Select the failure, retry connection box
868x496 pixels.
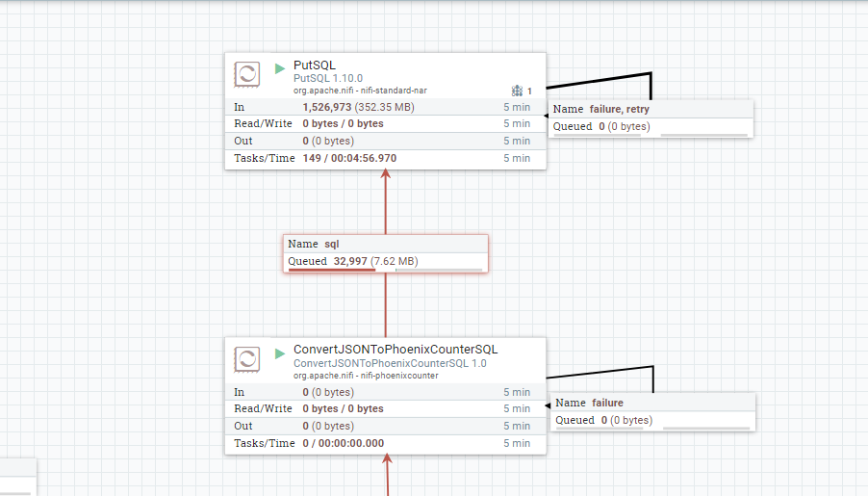[651, 118]
